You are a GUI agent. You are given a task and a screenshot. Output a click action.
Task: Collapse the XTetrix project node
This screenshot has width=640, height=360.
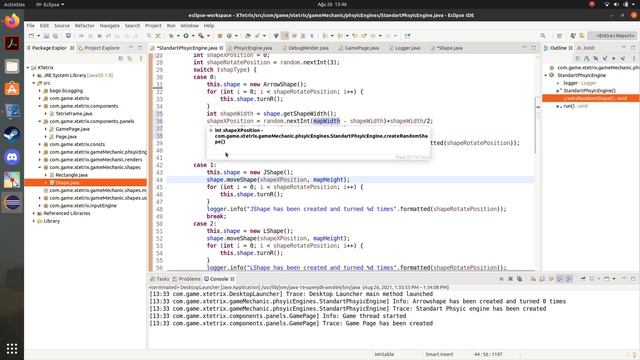[x=28, y=68]
